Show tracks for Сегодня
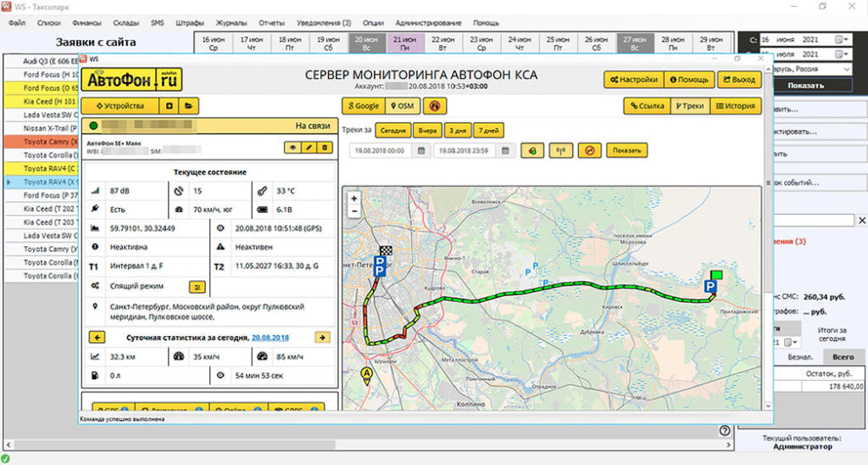Image resolution: width=868 pixels, height=465 pixels. coord(393,131)
